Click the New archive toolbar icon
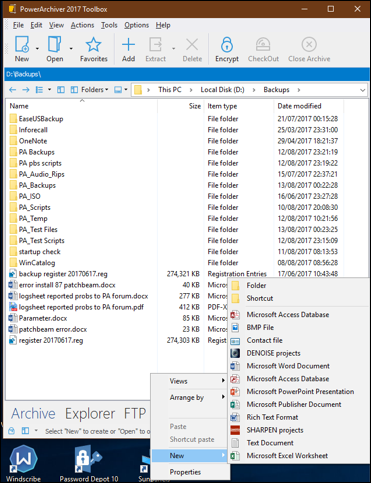The width and height of the screenshot is (371, 483). pyautogui.click(x=22, y=45)
